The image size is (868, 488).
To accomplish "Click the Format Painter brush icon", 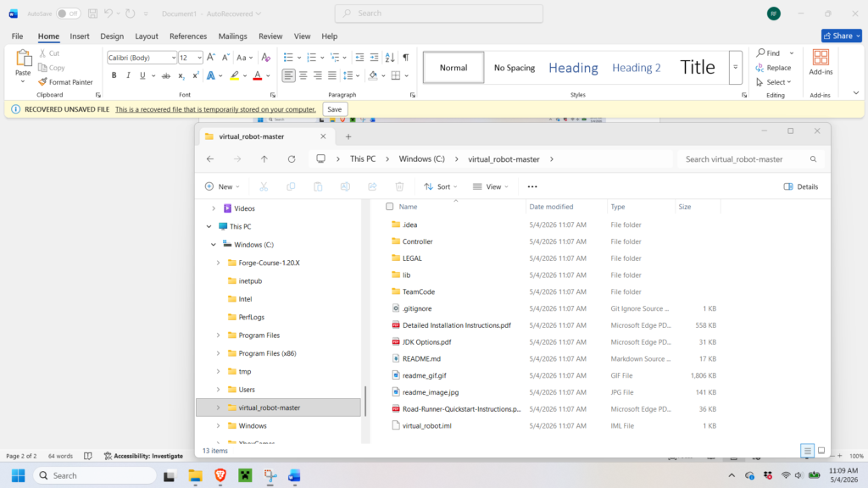I will click(x=42, y=82).
